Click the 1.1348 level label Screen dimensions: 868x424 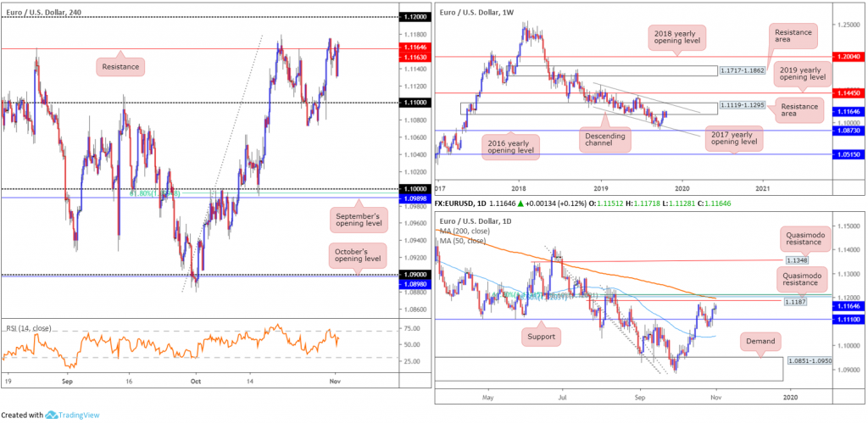pos(796,259)
